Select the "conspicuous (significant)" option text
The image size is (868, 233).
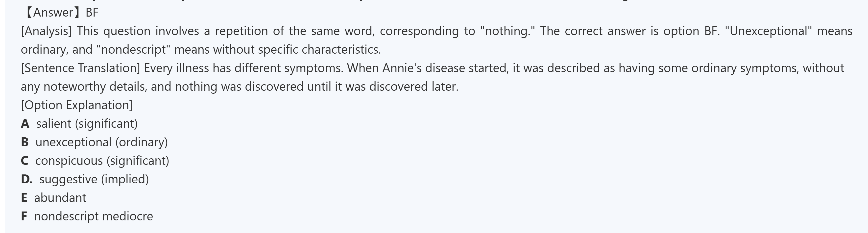point(102,161)
